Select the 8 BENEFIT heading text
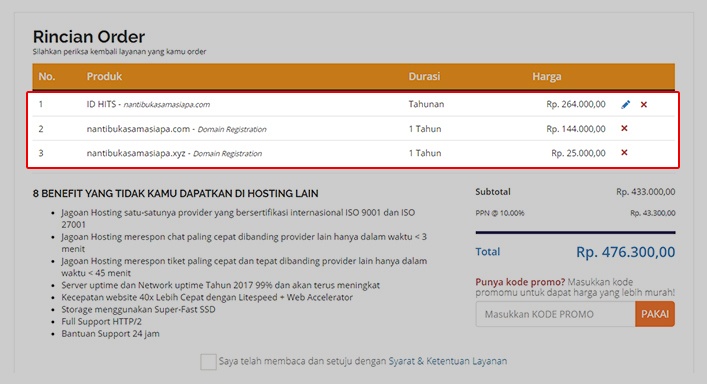This screenshot has width=707, height=384. 175,193
